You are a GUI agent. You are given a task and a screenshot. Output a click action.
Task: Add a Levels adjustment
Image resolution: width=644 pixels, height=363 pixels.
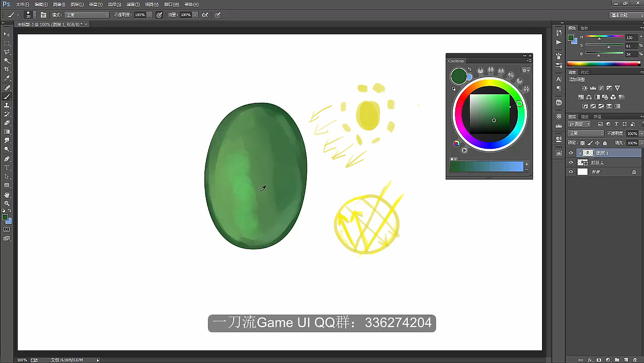pyautogui.click(x=593, y=88)
